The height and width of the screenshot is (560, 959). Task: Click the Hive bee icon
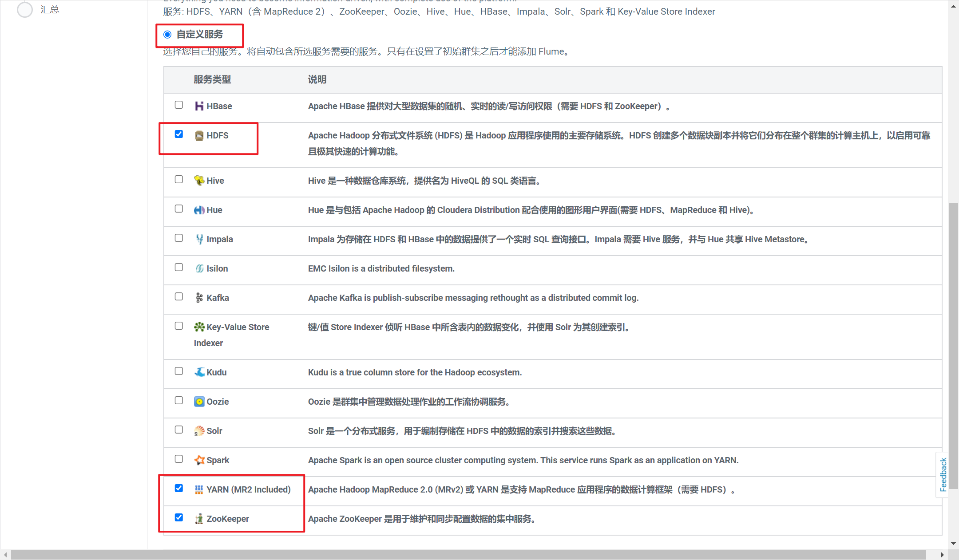click(x=199, y=180)
